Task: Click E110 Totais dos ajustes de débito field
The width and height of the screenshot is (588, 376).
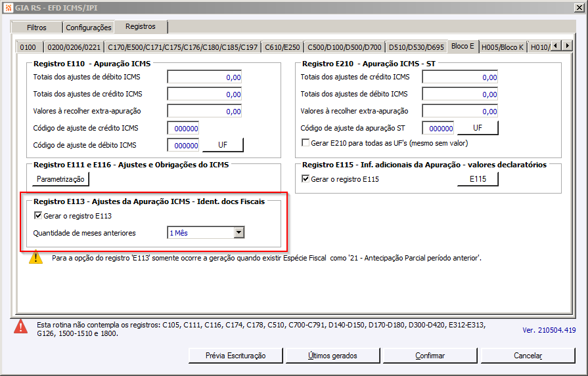Action: click(x=204, y=77)
